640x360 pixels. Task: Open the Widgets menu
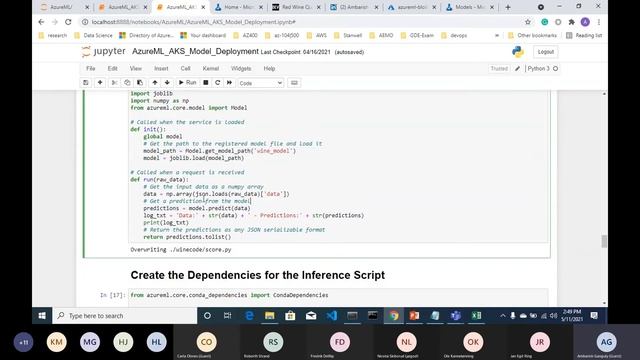click(241, 69)
